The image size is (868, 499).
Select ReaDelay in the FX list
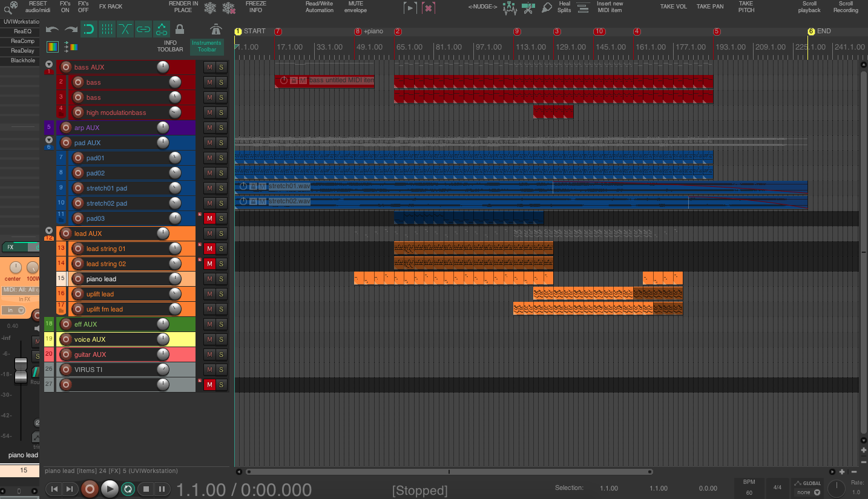point(22,51)
